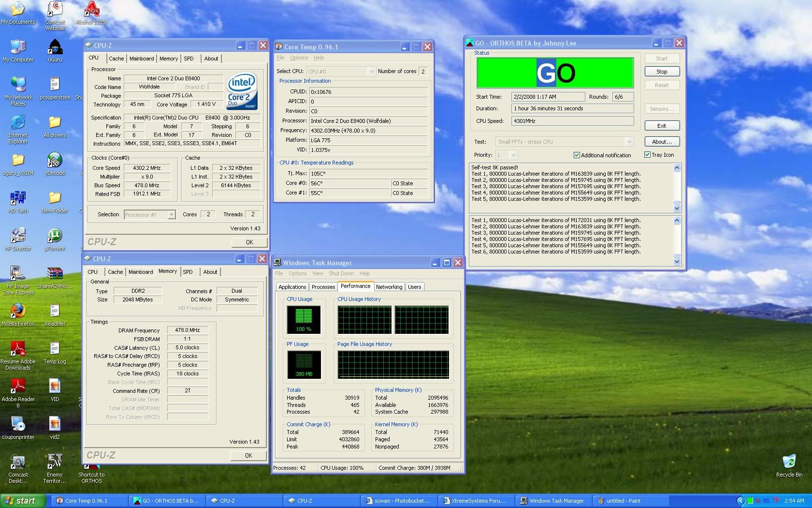Open Processes tab in Task Manager

323,287
